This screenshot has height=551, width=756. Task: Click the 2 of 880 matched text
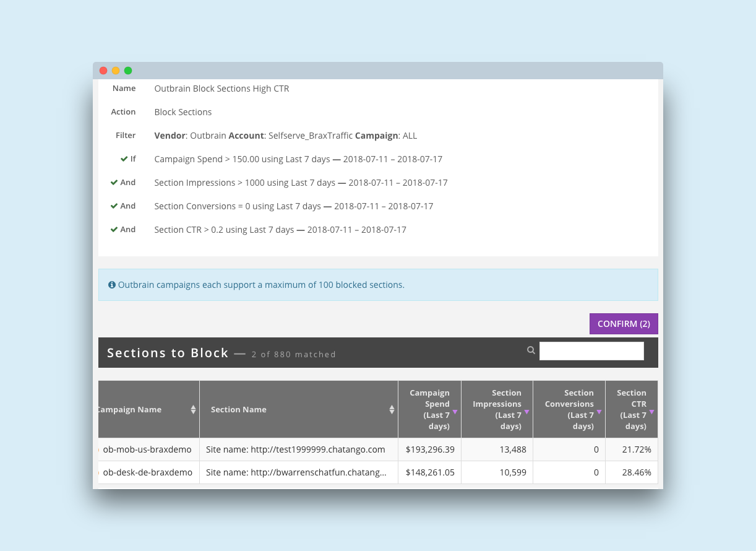point(294,355)
